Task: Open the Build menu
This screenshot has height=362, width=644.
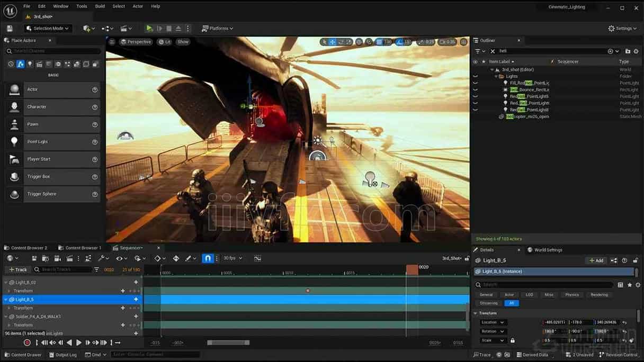Action: [x=100, y=6]
